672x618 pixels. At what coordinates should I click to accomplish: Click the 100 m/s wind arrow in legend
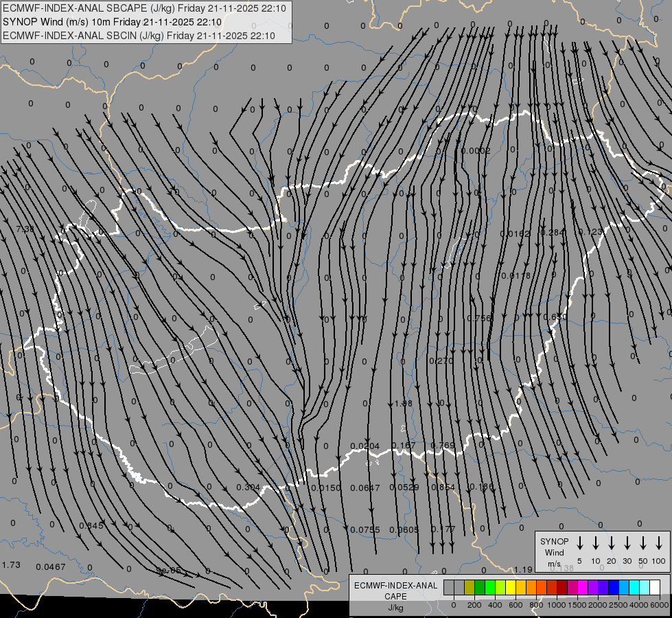click(659, 543)
